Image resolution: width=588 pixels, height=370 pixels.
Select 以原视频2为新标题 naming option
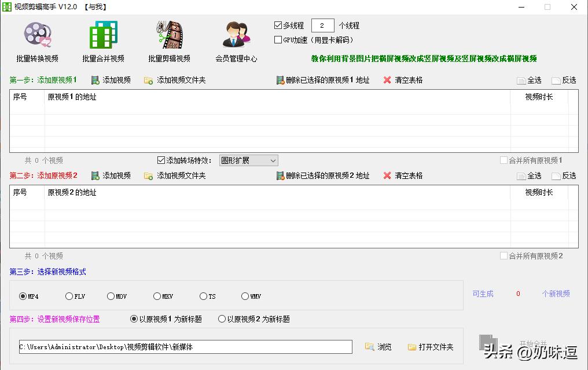(x=223, y=318)
